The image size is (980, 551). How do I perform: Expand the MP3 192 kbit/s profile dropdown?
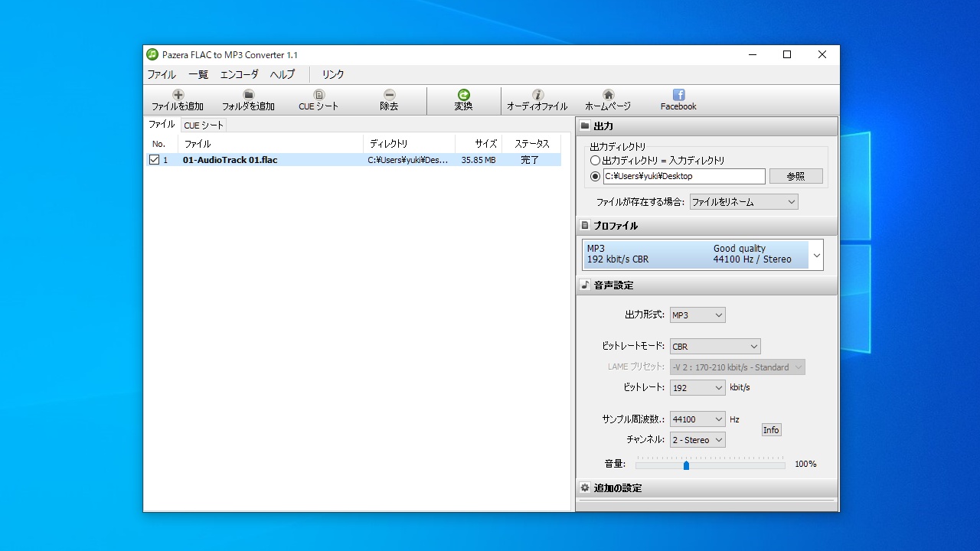coord(817,255)
